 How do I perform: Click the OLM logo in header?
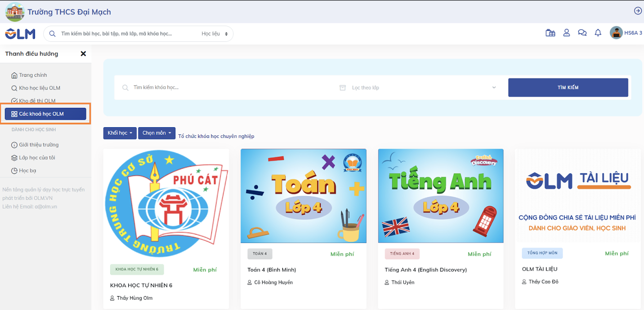[20, 34]
